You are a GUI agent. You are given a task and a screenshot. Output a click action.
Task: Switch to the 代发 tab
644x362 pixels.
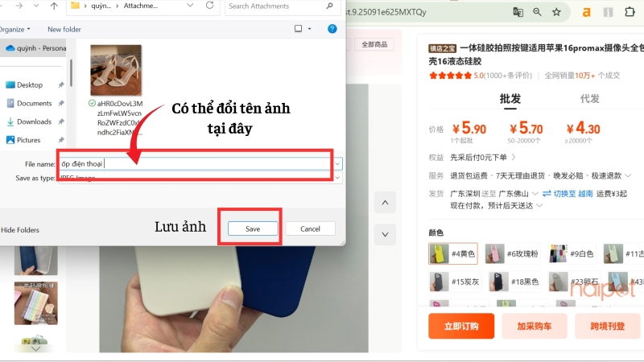click(590, 99)
